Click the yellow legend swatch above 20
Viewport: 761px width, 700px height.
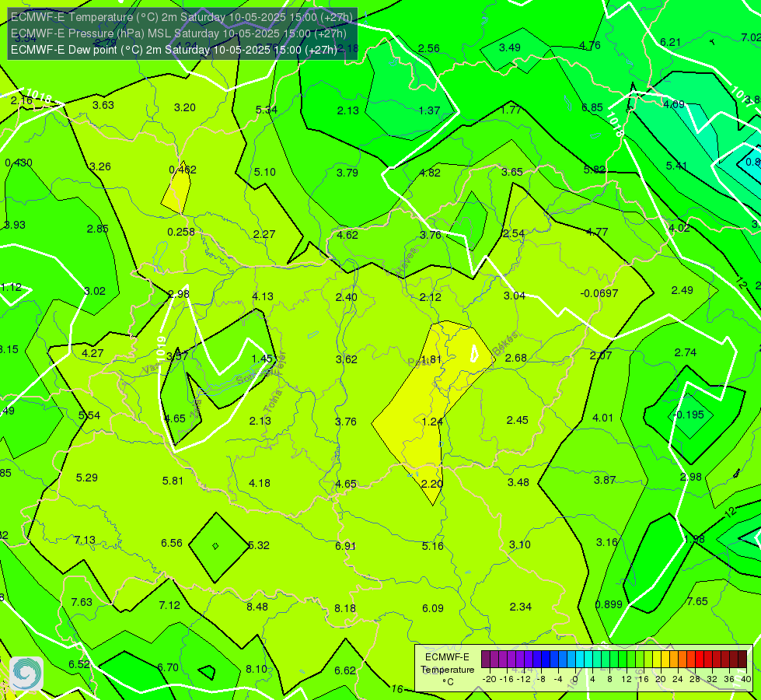pyautogui.click(x=657, y=660)
